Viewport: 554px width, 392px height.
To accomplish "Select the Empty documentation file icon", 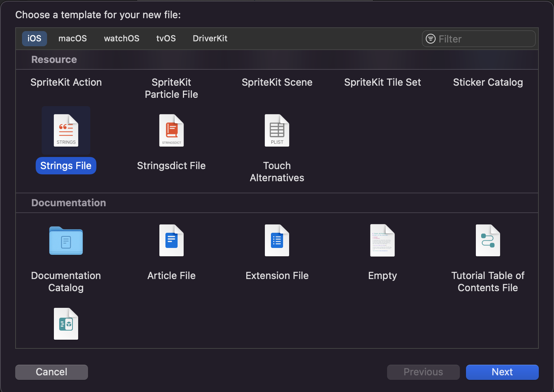I will point(382,240).
